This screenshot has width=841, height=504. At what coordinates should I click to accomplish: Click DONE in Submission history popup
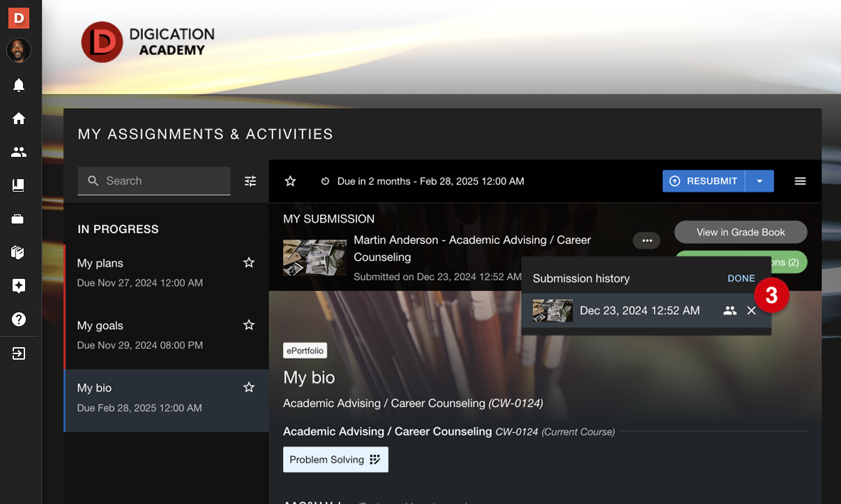point(741,278)
